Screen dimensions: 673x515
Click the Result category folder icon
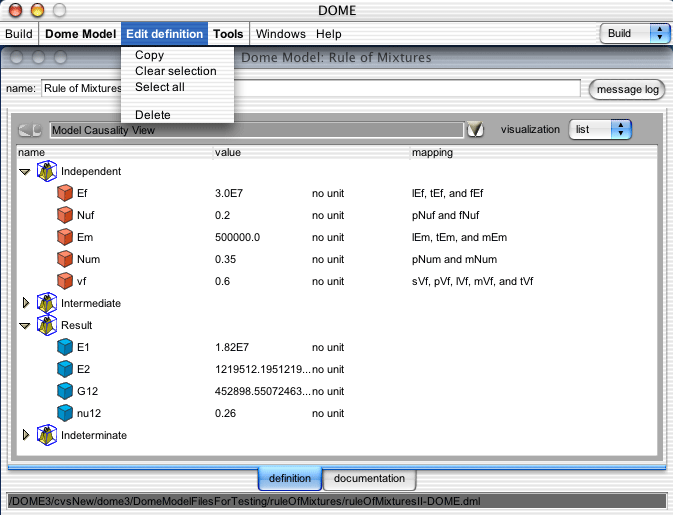click(47, 325)
